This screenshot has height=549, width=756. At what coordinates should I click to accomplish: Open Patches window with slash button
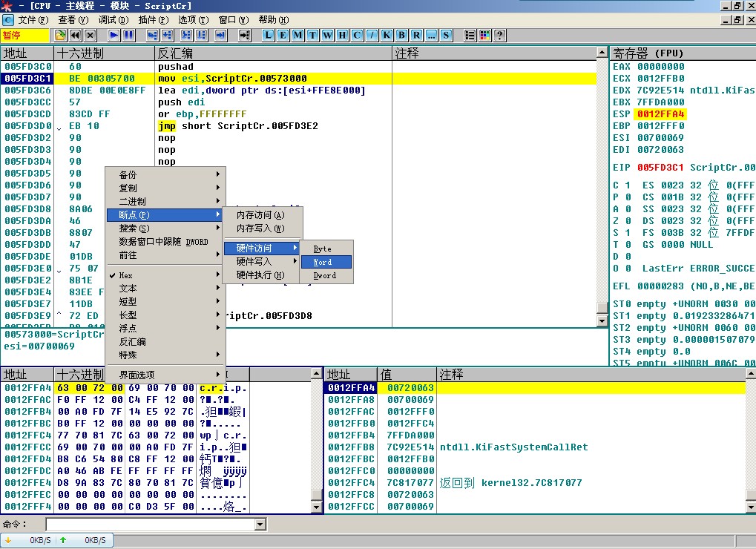[x=372, y=35]
